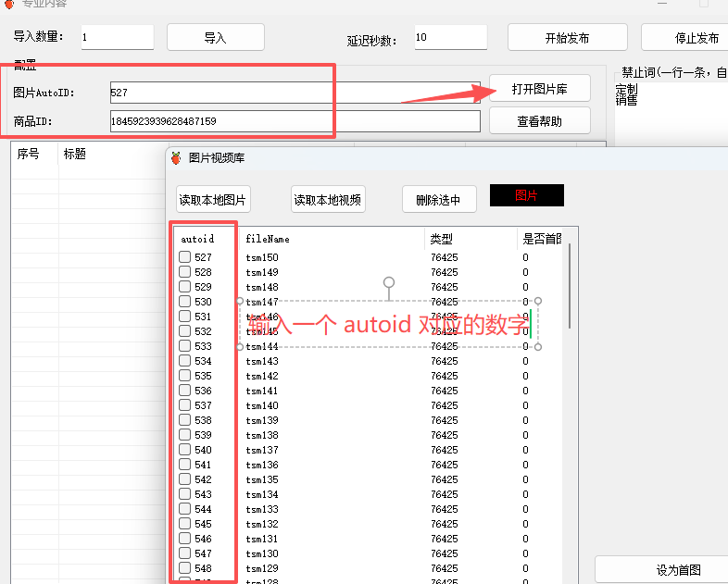The image size is (728, 584).
Task: Check the box for autoid 534
Action: [185, 360]
